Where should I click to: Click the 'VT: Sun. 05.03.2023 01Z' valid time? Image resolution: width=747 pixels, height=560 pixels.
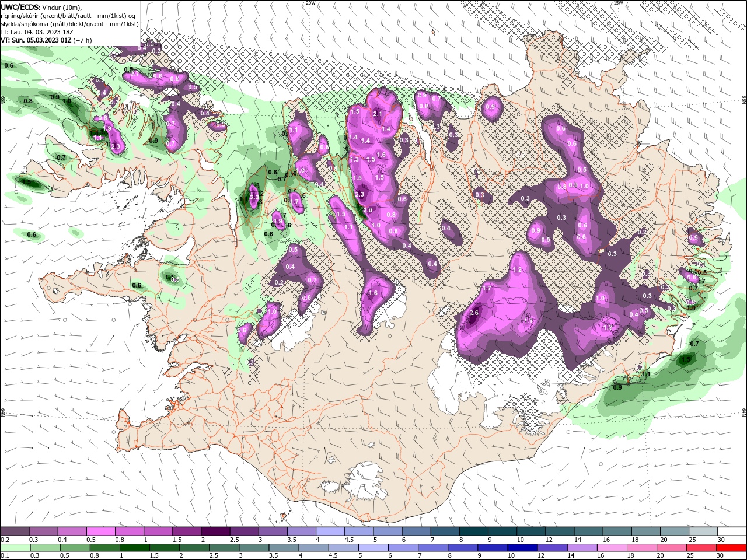(x=36, y=40)
